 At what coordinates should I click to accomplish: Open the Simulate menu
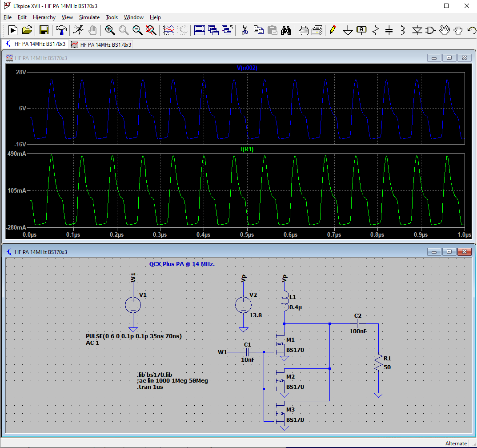[89, 17]
